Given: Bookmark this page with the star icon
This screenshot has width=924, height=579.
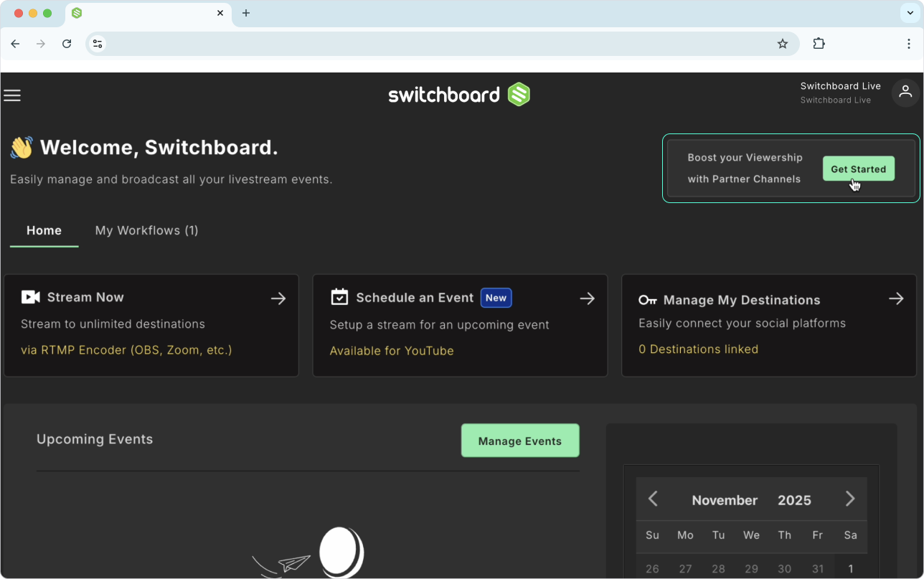Looking at the screenshot, I should tap(783, 44).
